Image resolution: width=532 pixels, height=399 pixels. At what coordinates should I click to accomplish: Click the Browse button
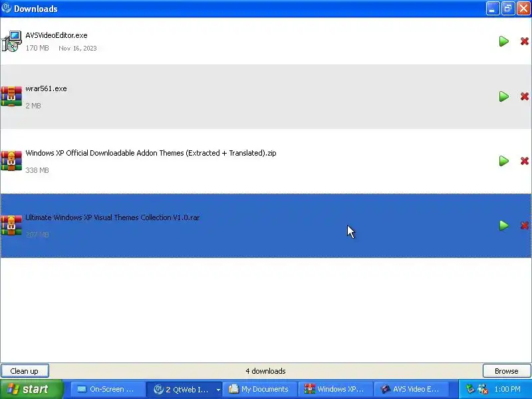click(507, 371)
